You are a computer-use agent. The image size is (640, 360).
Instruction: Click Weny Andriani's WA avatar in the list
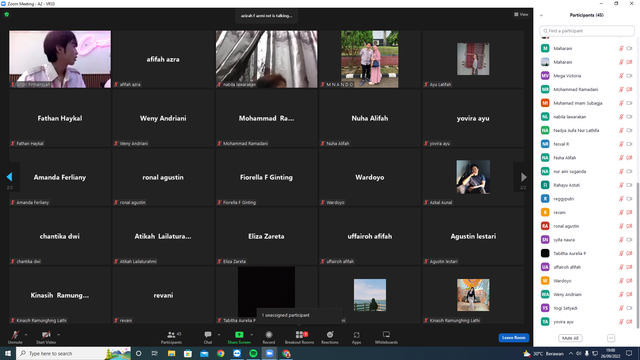545,294
